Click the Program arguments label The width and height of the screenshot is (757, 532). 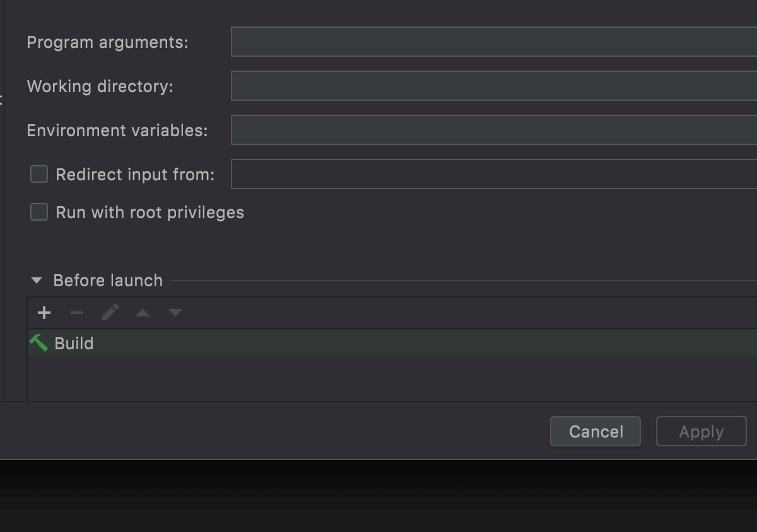pyautogui.click(x=107, y=42)
